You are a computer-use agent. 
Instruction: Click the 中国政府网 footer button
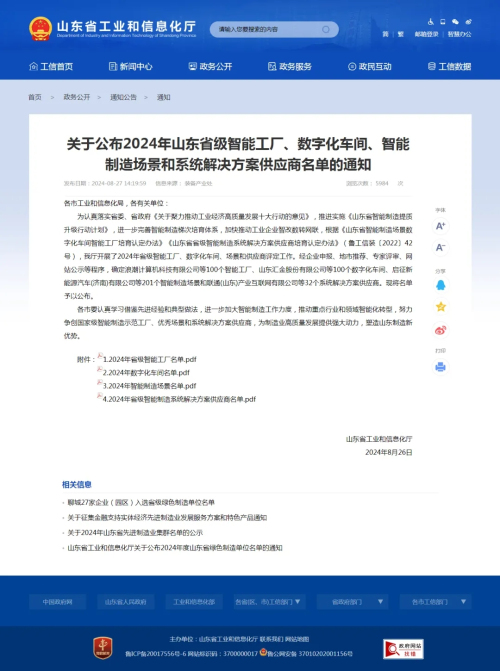pos(57,602)
